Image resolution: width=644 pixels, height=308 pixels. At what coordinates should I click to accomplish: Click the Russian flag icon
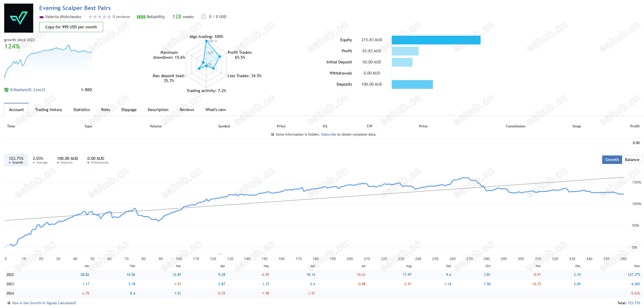42,17
